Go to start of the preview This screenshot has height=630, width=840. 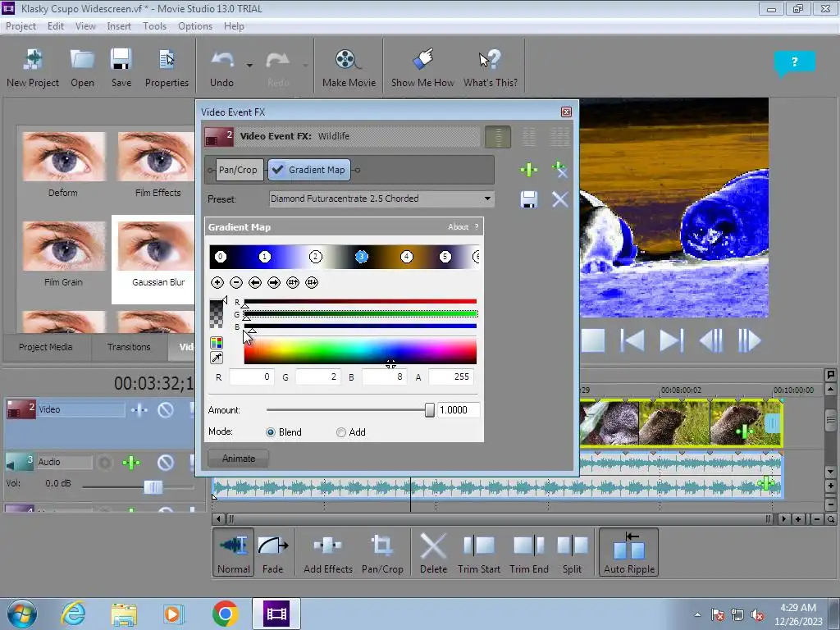632,340
